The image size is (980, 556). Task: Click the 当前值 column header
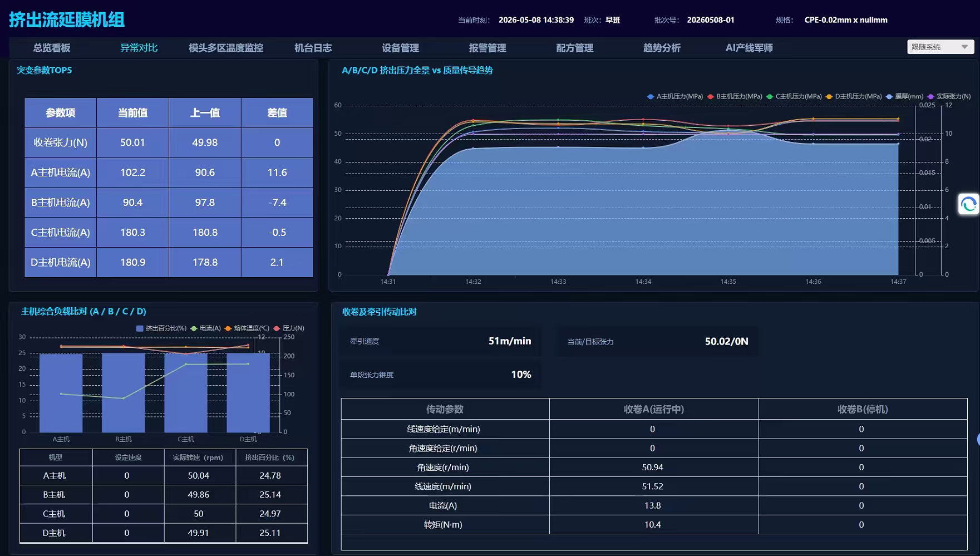132,113
